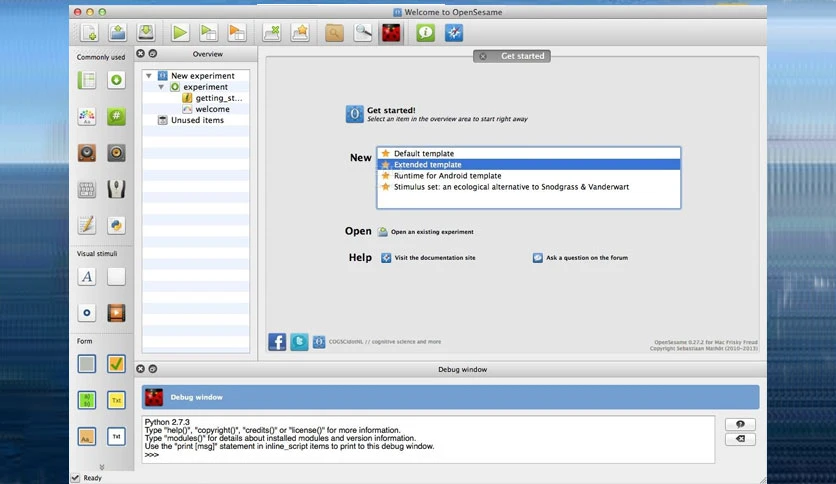Image resolution: width=836 pixels, height=484 pixels.
Task: Select the Python inline script item icon
Action: point(116,225)
